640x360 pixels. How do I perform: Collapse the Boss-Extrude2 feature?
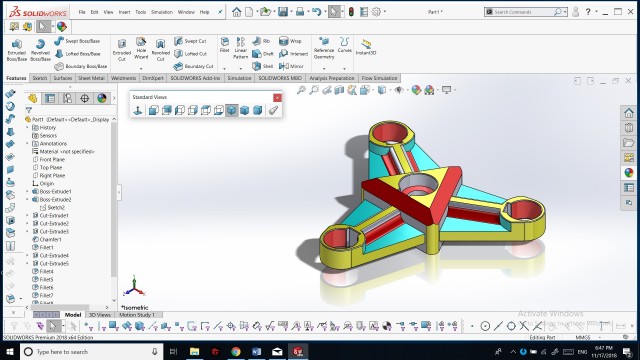[x=27, y=199]
